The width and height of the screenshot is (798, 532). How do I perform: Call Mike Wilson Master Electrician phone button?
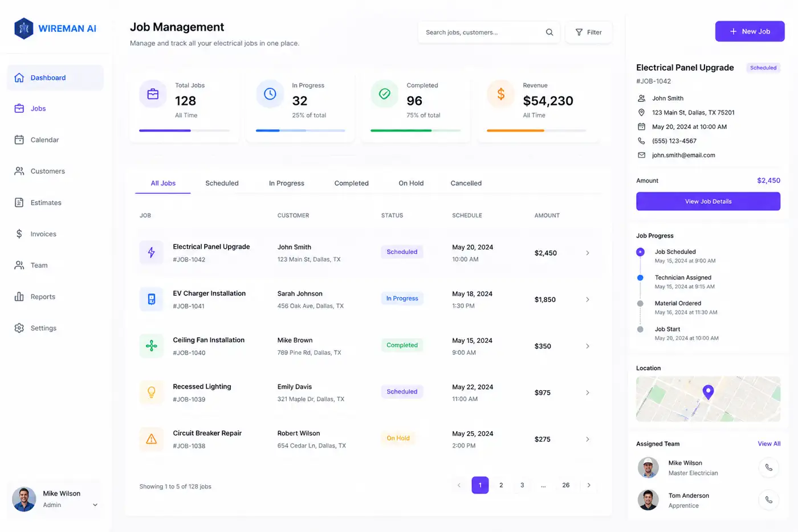tap(769, 468)
